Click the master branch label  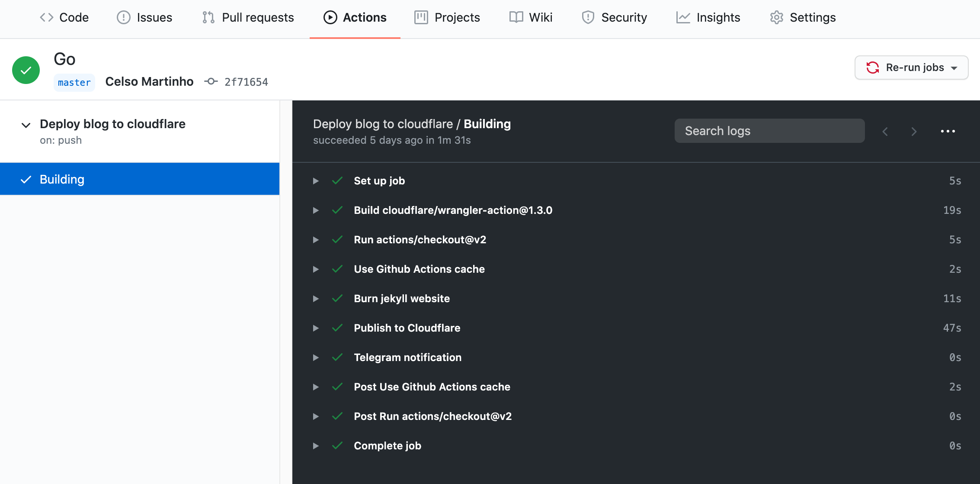point(74,82)
